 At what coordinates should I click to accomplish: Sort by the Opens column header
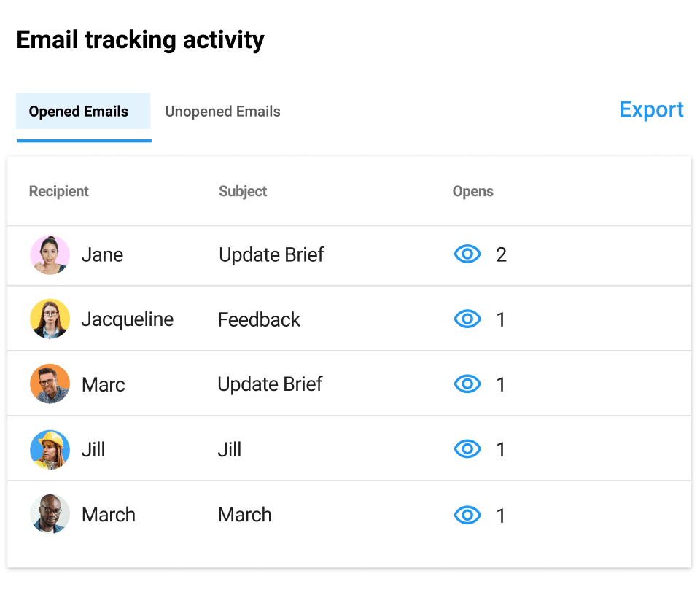[x=472, y=191]
